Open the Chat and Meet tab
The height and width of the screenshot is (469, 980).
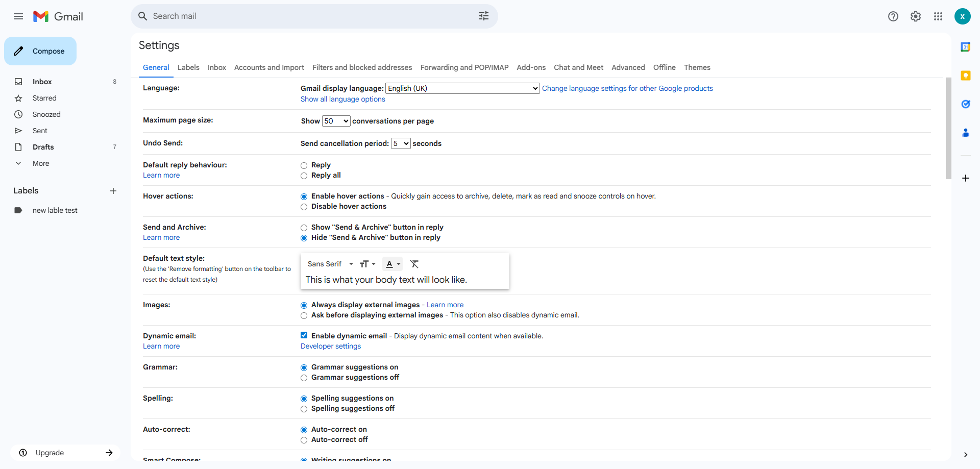[x=579, y=67]
